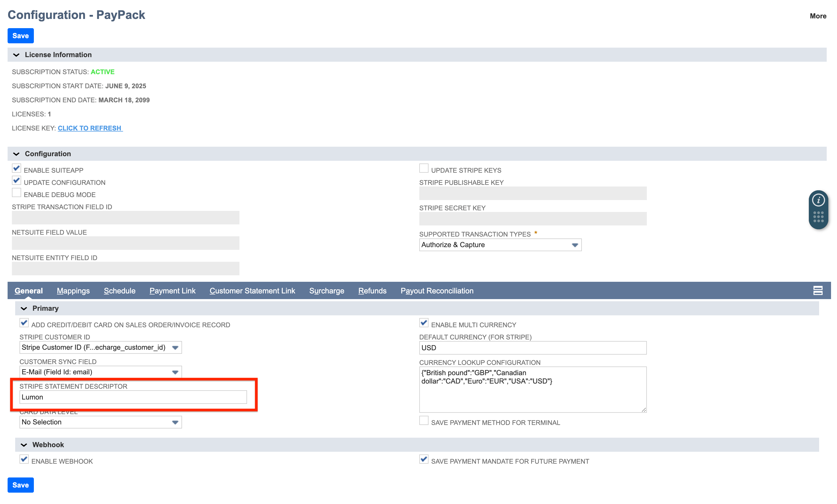Collapse the Configuration section chevron

click(16, 154)
